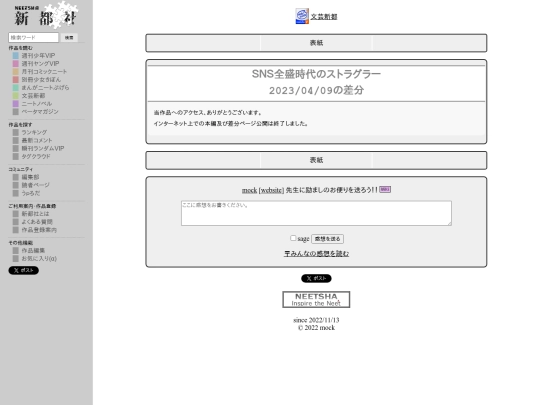Viewport: 540px width, 405px height.
Task: Click the gray square beside うpろだ
Action: pyautogui.click(x=15, y=193)
